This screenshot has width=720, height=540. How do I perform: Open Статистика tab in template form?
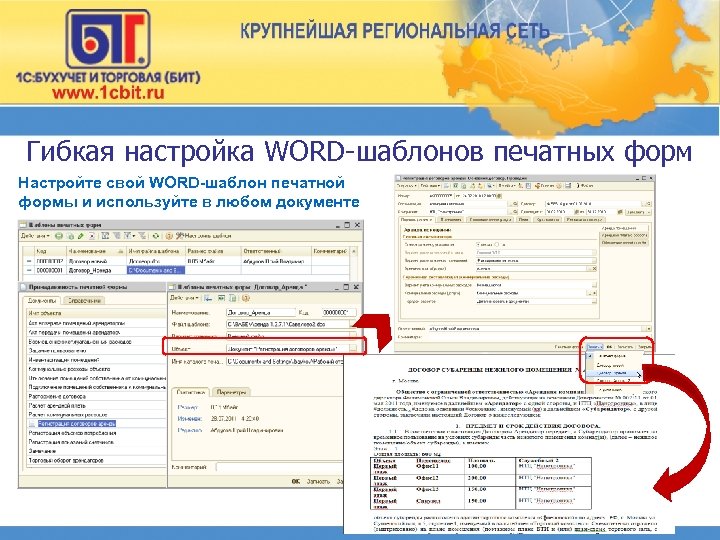(x=191, y=393)
